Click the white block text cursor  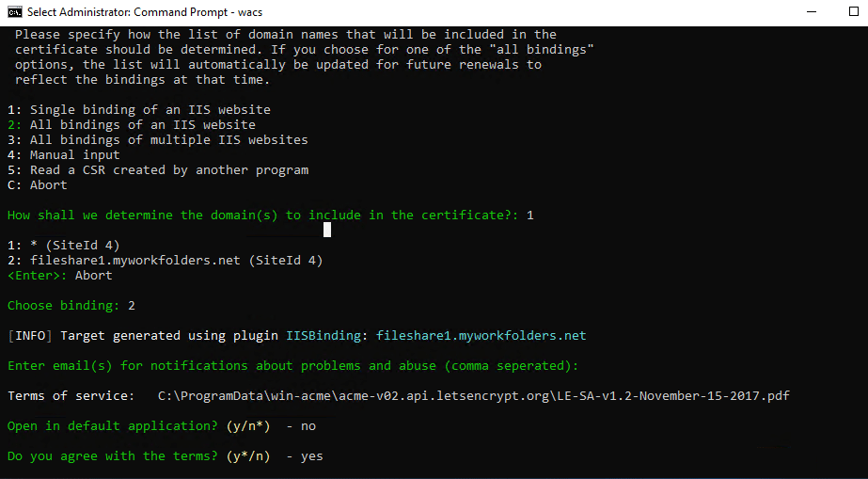[327, 229]
